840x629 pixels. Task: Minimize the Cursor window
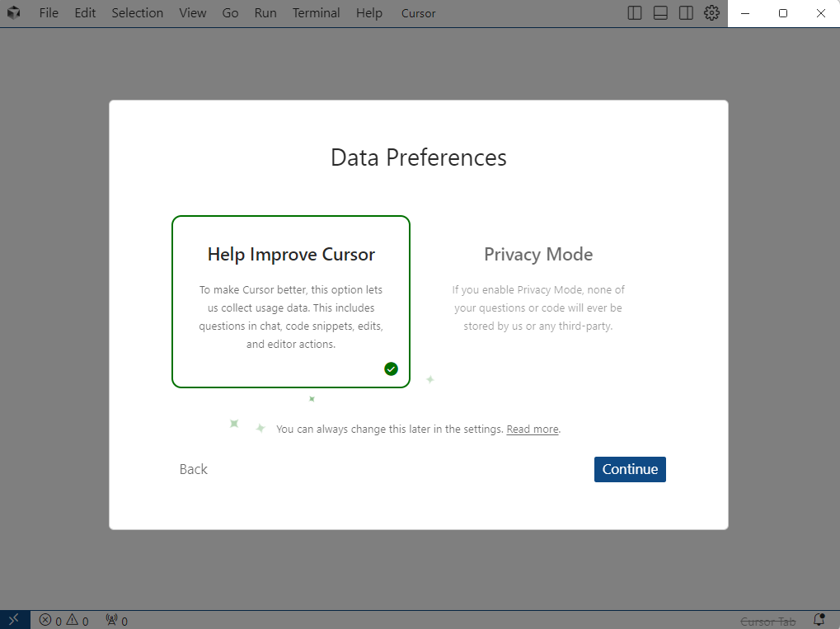tap(745, 13)
